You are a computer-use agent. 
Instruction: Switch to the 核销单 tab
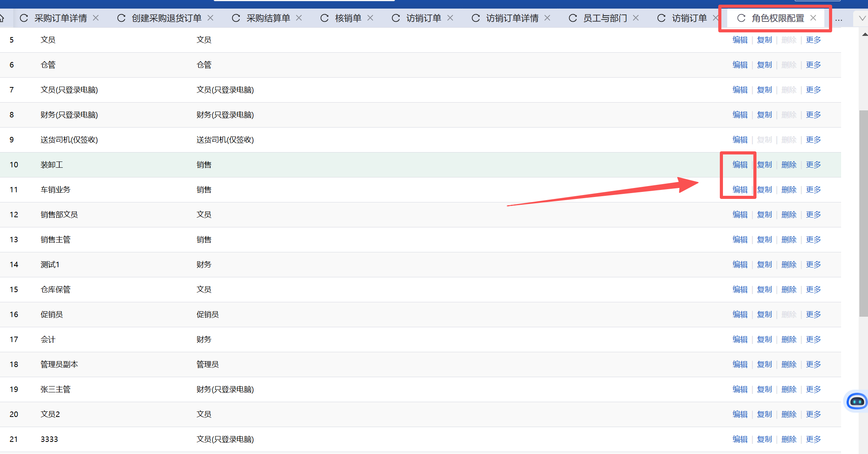tap(348, 18)
